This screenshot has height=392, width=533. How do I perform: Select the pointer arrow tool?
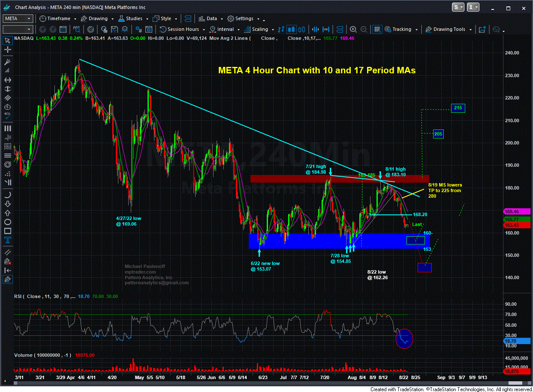(7, 41)
